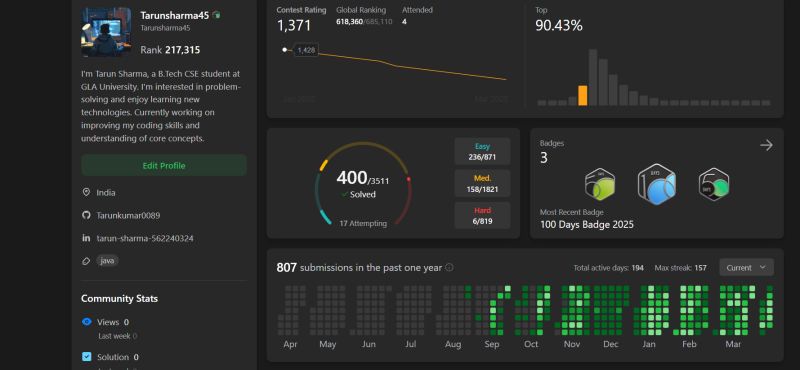The width and height of the screenshot is (800, 370).
Task: Click the tag icon next to java
Action: [x=86, y=261]
